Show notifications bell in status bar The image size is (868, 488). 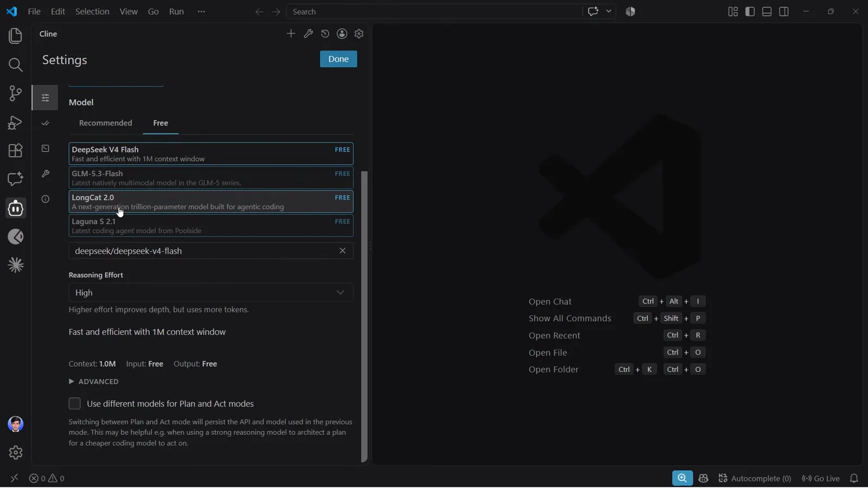point(854,479)
